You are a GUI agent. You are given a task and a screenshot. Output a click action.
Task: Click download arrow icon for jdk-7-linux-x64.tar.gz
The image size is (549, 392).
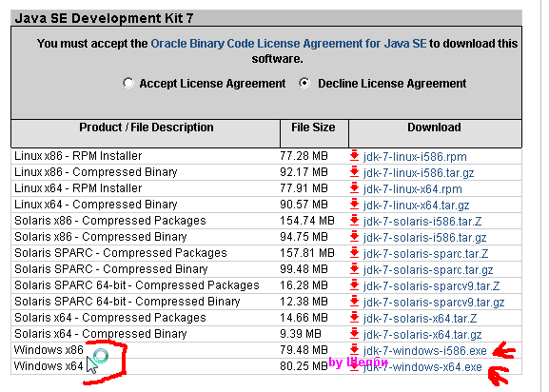click(354, 204)
